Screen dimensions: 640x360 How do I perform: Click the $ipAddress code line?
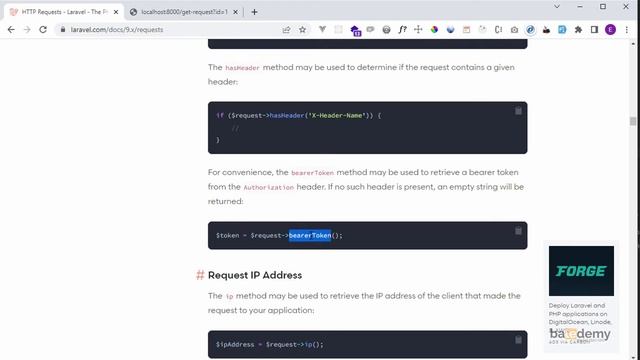pos(270,344)
